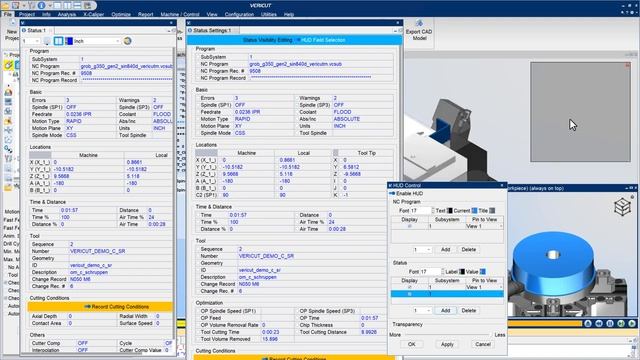The height and width of the screenshot is (360, 640).
Task: Open the Configuration menu
Action: pyautogui.click(x=239, y=14)
